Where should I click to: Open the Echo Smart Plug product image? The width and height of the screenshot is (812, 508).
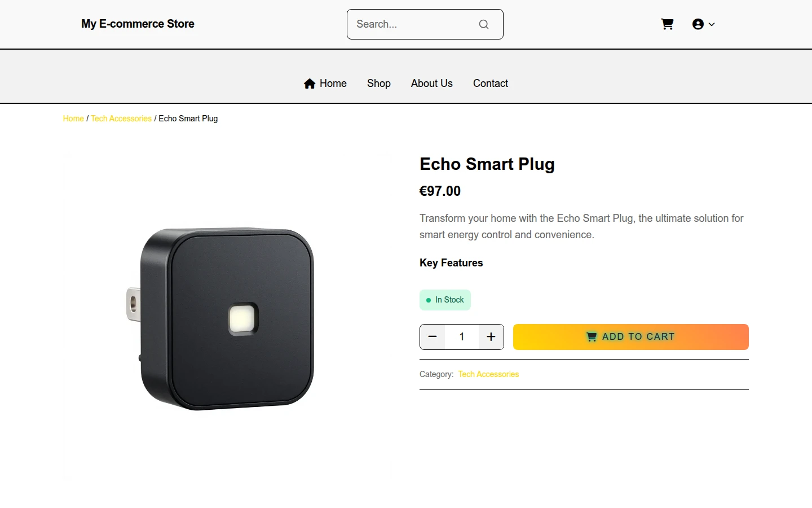pos(228,319)
